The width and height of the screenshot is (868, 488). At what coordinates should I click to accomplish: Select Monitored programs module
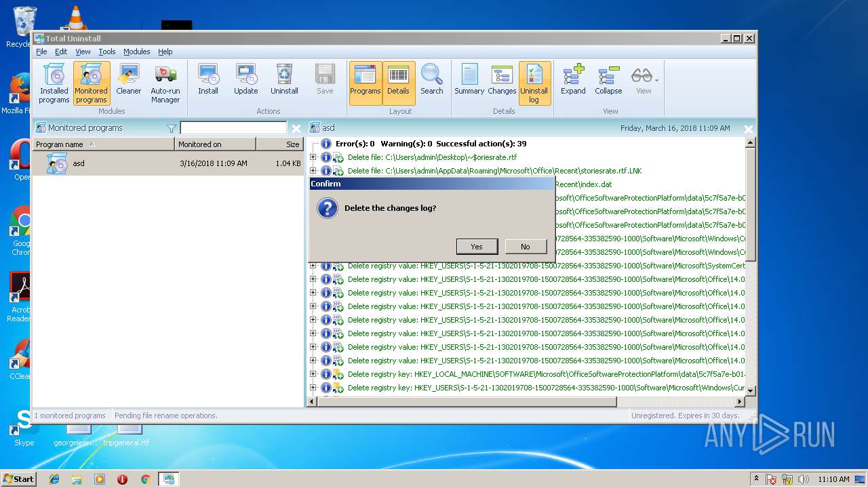[91, 83]
